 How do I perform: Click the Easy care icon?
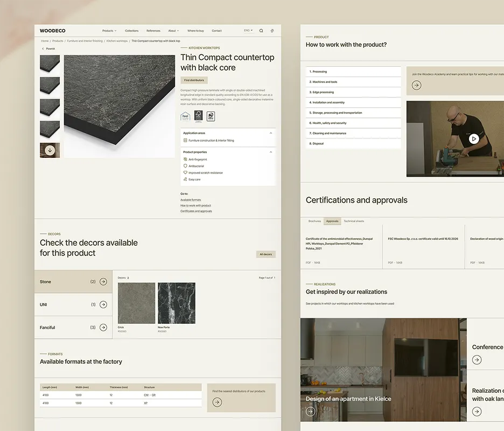(x=185, y=179)
